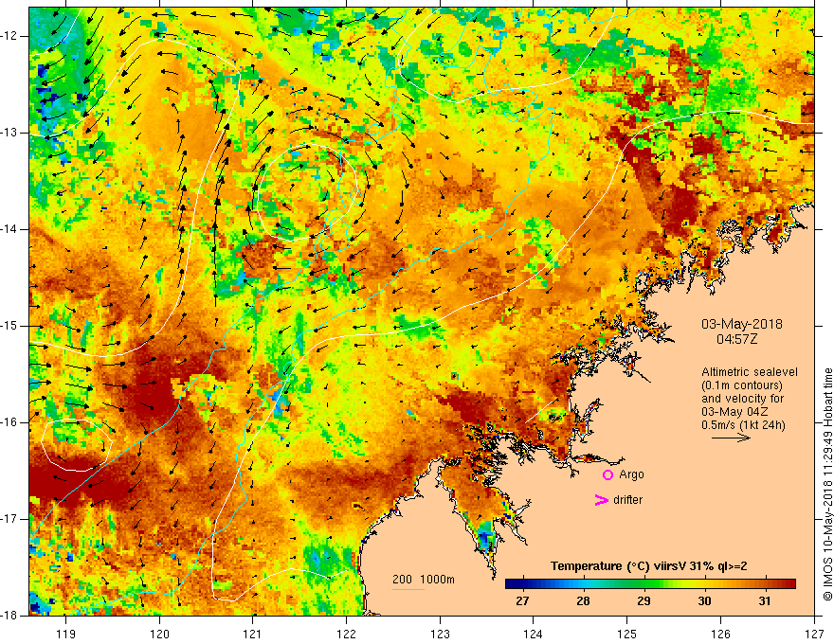This screenshot has height=644, width=834.
Task: Click the color bar value 31
Action: [764, 601]
